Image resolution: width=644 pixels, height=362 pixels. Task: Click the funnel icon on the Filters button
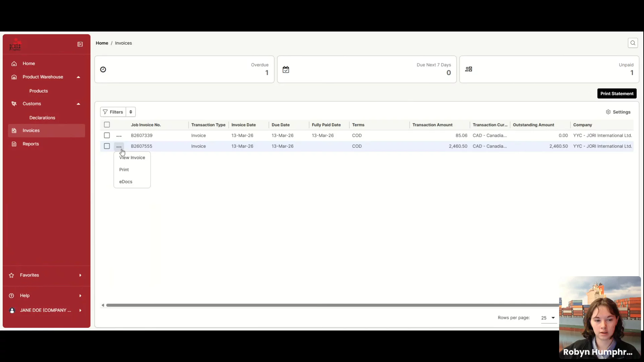(105, 112)
